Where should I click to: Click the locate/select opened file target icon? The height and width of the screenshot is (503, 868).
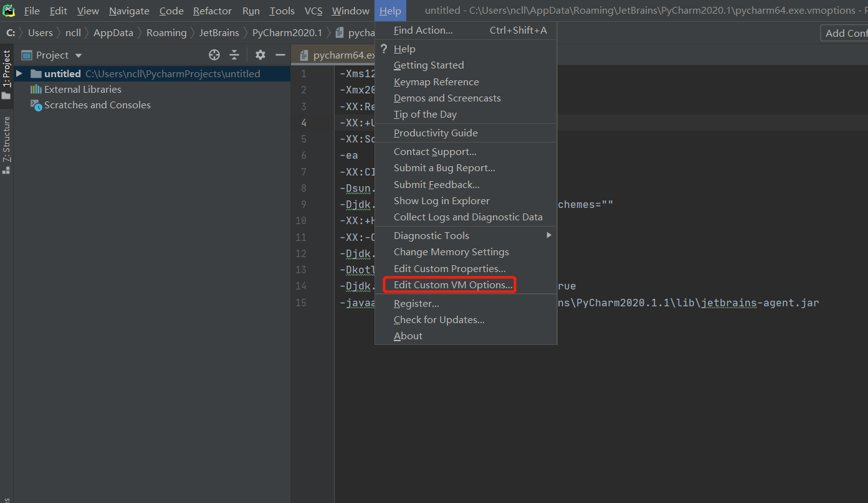pyautogui.click(x=214, y=55)
